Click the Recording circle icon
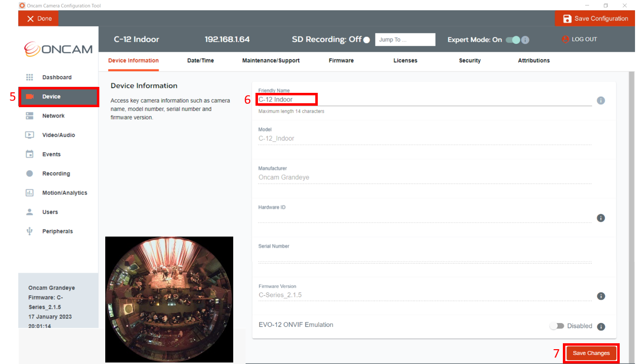 click(30, 174)
